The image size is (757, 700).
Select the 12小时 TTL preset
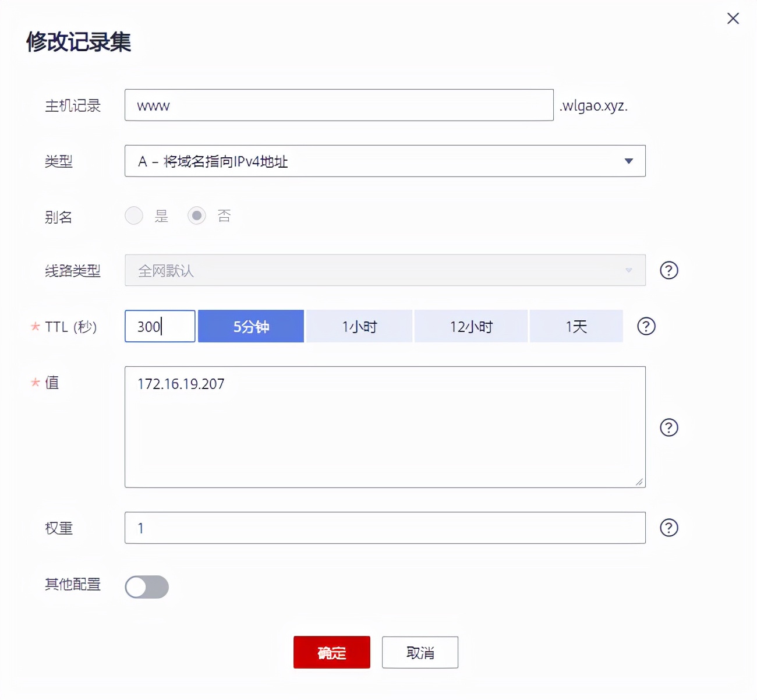[x=471, y=326]
